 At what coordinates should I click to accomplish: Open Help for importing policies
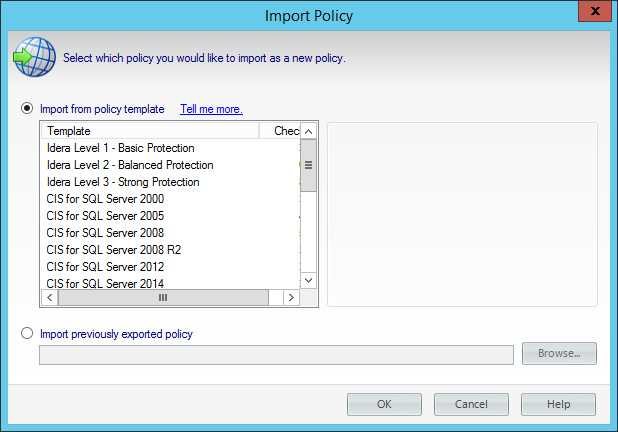558,404
